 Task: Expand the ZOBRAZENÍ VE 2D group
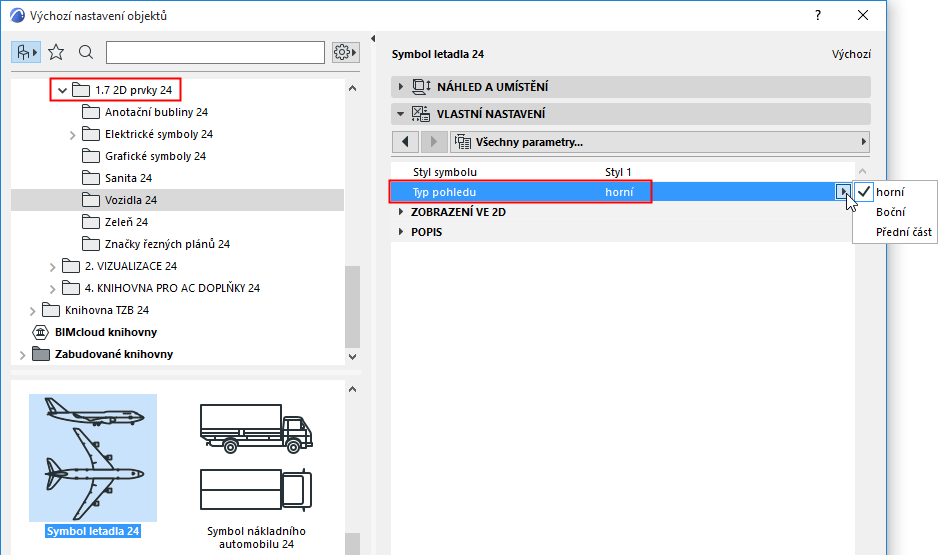(x=400, y=212)
